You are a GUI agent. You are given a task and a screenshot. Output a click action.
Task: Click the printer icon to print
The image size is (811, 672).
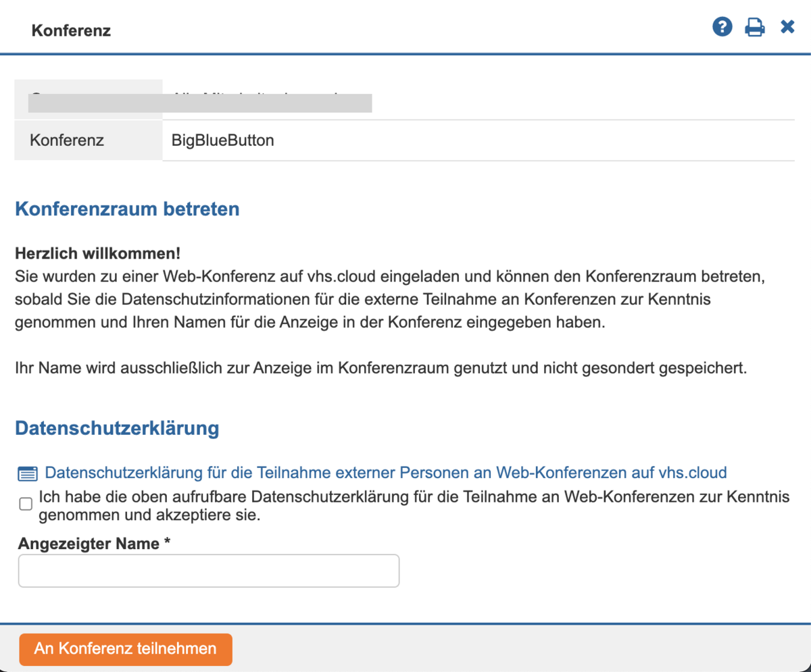tap(755, 28)
